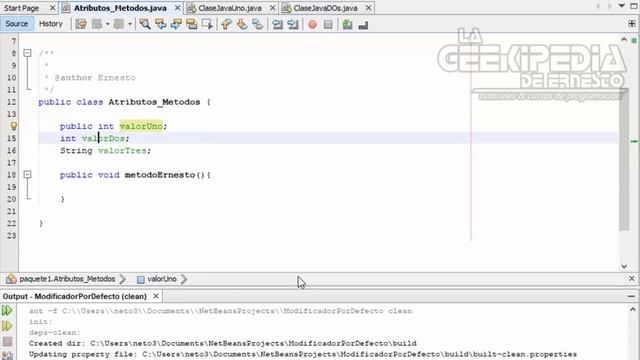Click the greyed Back toolbar icon
The height and width of the screenshot is (360, 640).
tap(97, 24)
